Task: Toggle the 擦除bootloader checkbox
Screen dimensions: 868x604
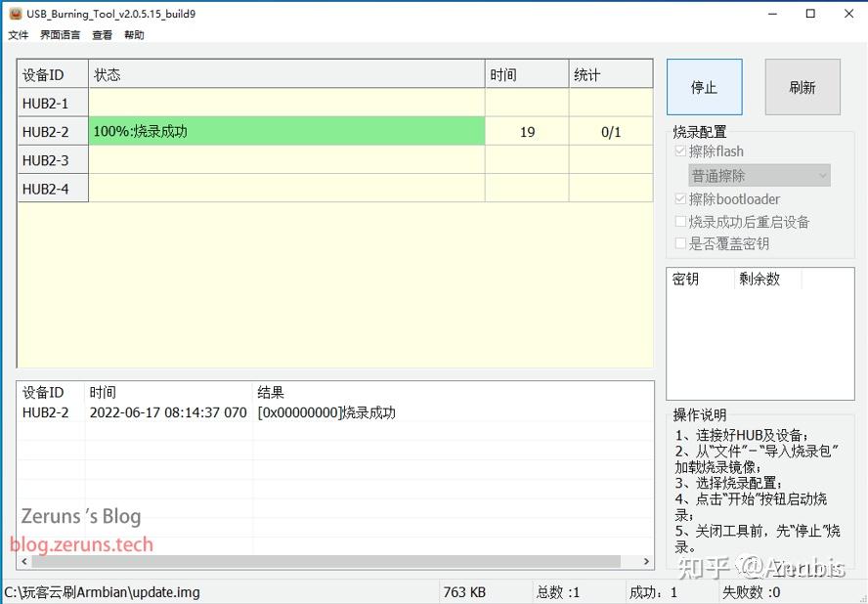Action: click(x=680, y=198)
